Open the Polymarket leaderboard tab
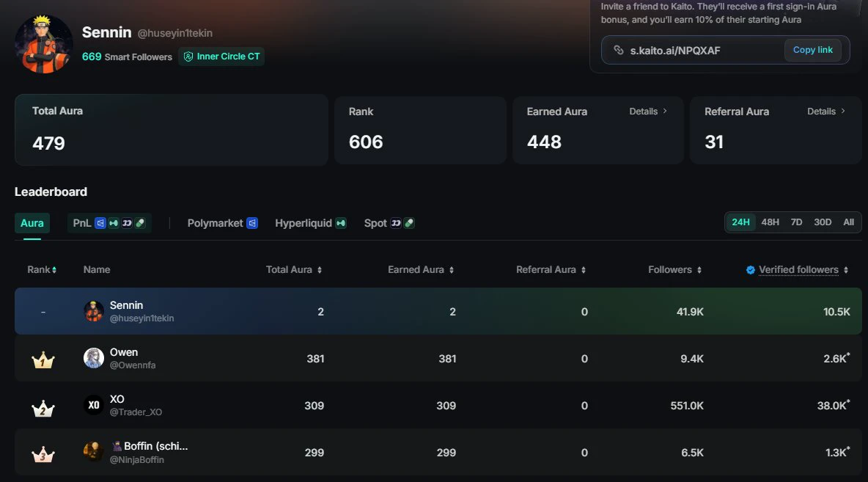The width and height of the screenshot is (868, 482). 223,223
